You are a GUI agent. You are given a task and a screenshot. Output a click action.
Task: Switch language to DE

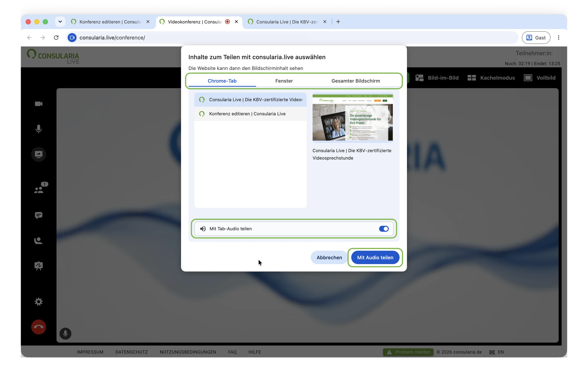point(492,352)
